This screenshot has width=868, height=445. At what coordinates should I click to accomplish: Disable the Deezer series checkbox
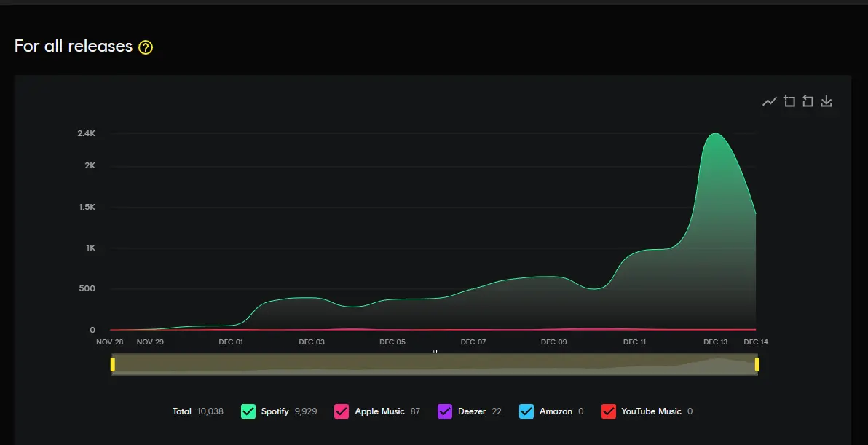[x=445, y=411]
